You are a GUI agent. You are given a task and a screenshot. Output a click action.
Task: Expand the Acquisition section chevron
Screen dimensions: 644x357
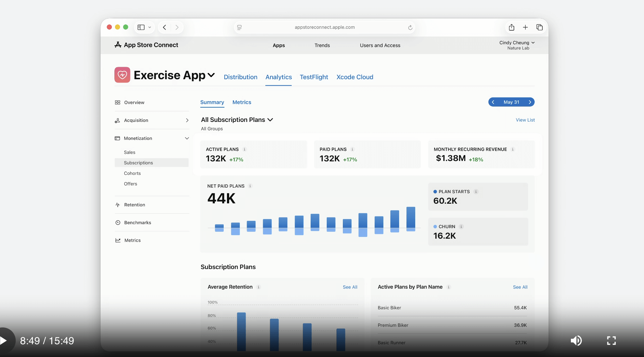pos(187,120)
